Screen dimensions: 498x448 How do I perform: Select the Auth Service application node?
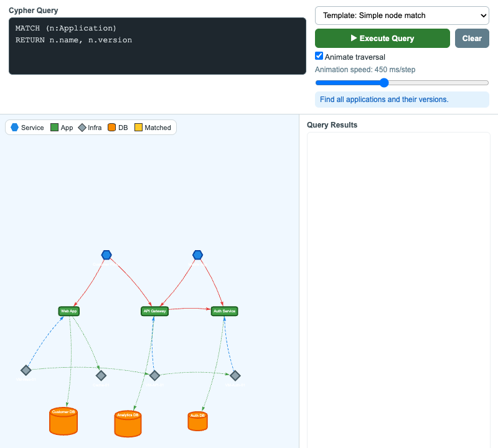point(225,311)
